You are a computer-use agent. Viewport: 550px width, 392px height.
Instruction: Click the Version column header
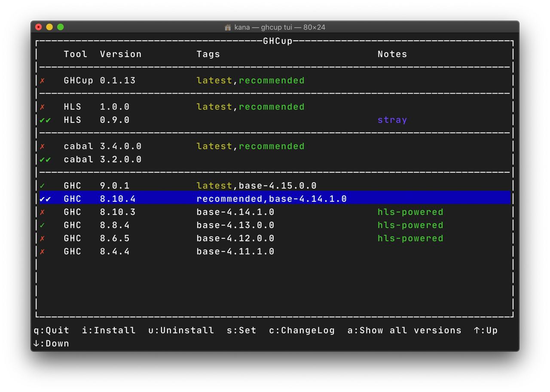pos(121,54)
